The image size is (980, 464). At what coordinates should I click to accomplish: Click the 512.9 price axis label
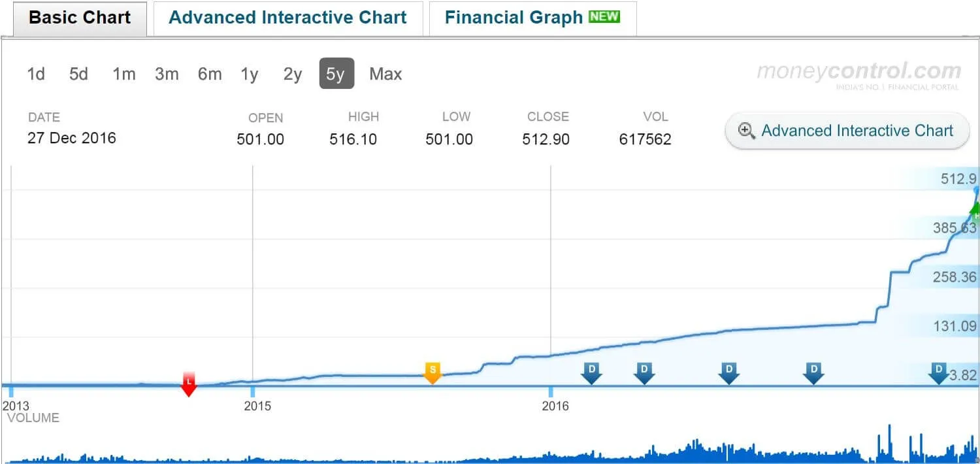pyautogui.click(x=958, y=178)
